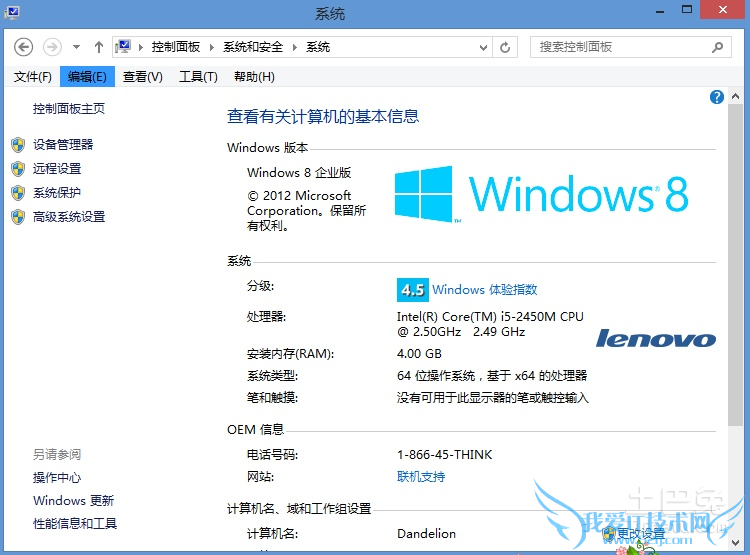Open the 帮助(H) menu
The image size is (750, 555).
tap(254, 77)
